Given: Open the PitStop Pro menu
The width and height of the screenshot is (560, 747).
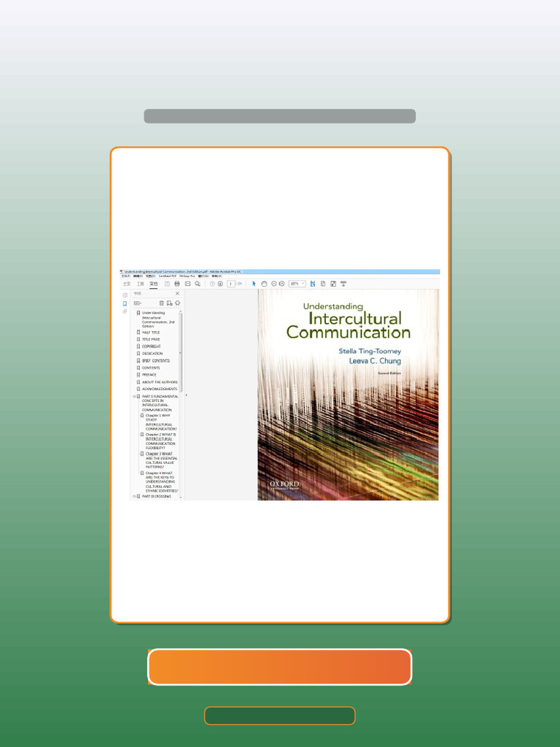Looking at the screenshot, I should pyautogui.click(x=187, y=276).
